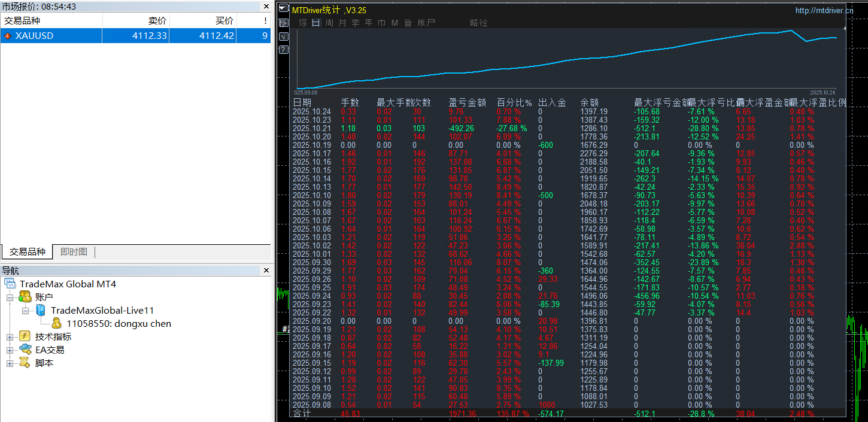Screen dimensions: 868x422
Task: Click the -27.68 % percentage cell
Action: coord(512,128)
